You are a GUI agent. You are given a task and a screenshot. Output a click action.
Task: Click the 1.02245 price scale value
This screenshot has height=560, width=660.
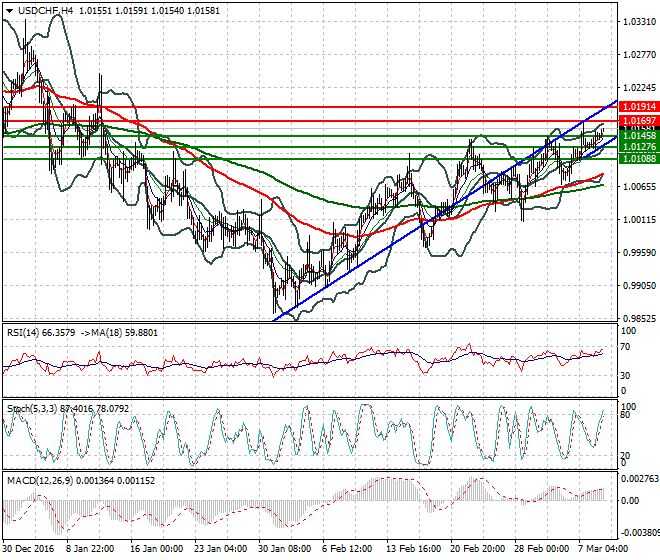tap(639, 88)
